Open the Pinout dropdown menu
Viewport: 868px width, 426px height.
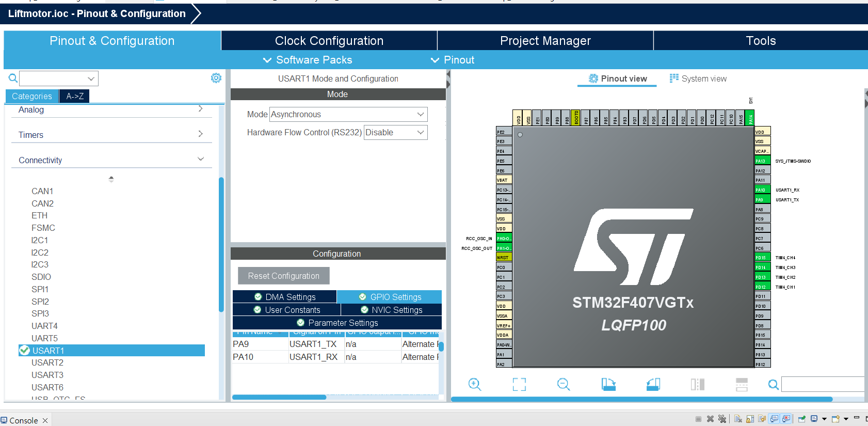[x=453, y=60]
